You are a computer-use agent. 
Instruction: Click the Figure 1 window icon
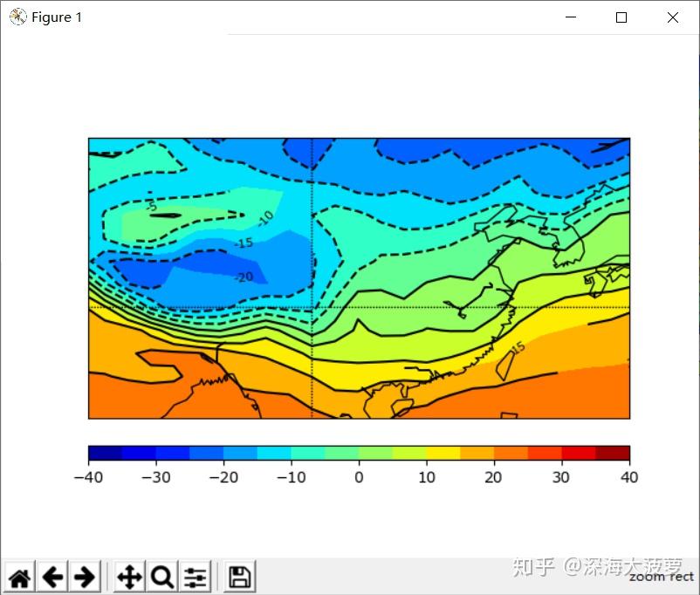(16, 17)
